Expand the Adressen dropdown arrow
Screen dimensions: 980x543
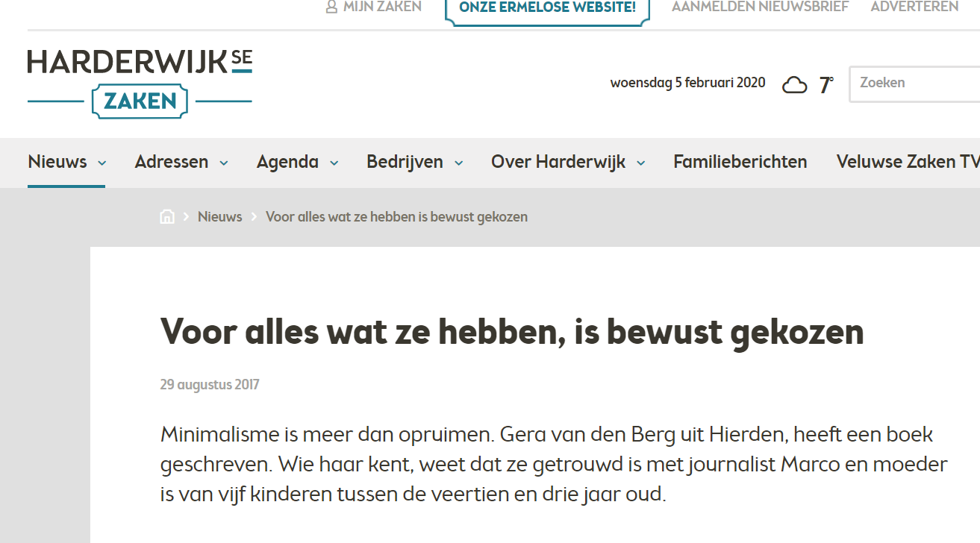[223, 163]
